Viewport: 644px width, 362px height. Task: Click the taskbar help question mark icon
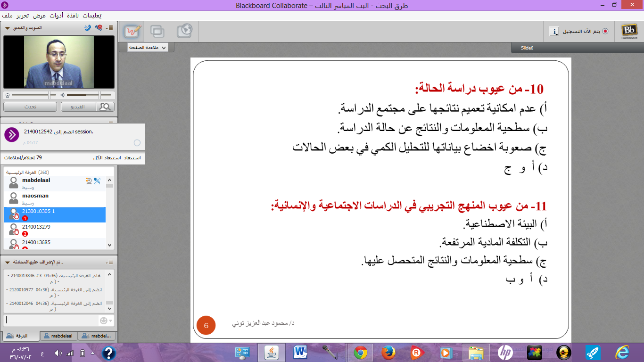click(x=109, y=353)
